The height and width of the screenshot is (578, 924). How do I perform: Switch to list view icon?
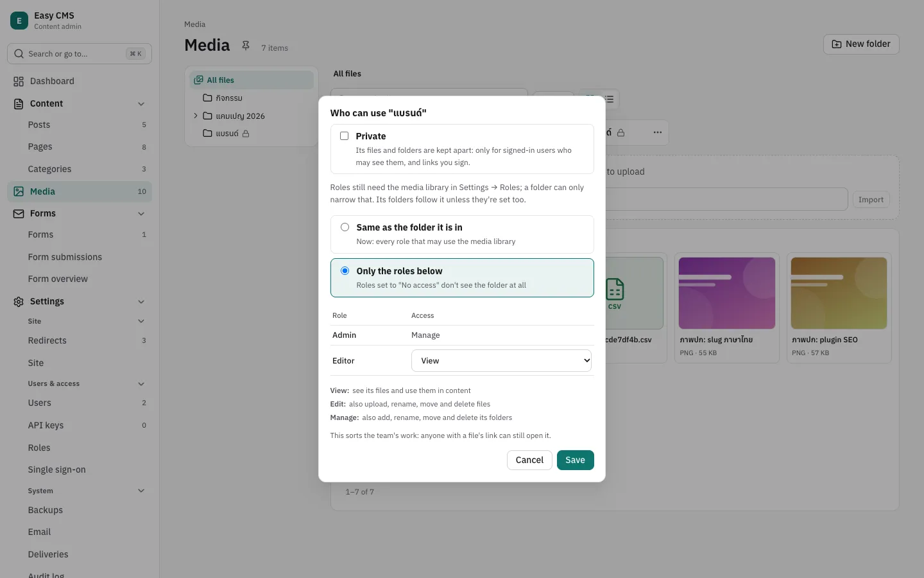coord(609,99)
